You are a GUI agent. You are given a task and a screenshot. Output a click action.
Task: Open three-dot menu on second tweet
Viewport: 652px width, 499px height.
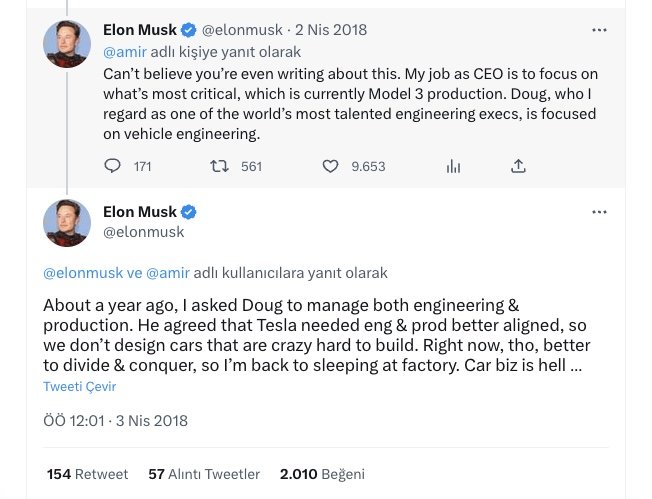tap(599, 212)
